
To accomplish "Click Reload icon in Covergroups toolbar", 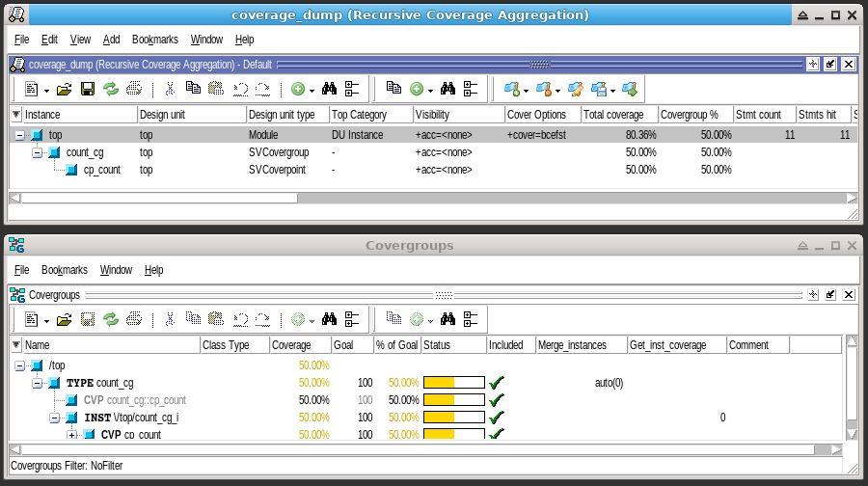I will tap(111, 319).
